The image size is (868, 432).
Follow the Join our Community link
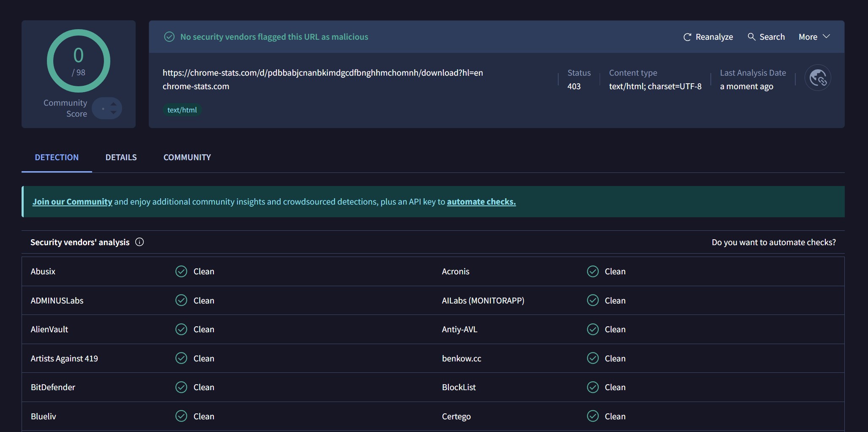pyautogui.click(x=72, y=202)
